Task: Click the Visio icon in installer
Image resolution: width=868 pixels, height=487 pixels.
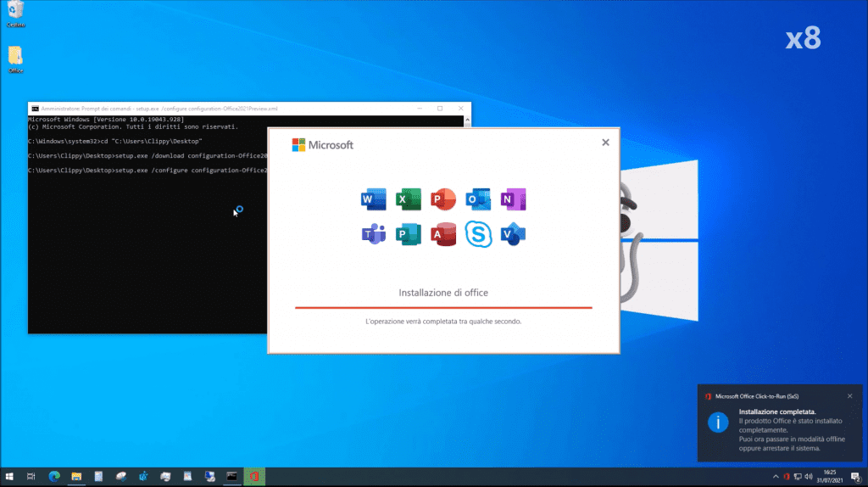Action: pyautogui.click(x=514, y=234)
